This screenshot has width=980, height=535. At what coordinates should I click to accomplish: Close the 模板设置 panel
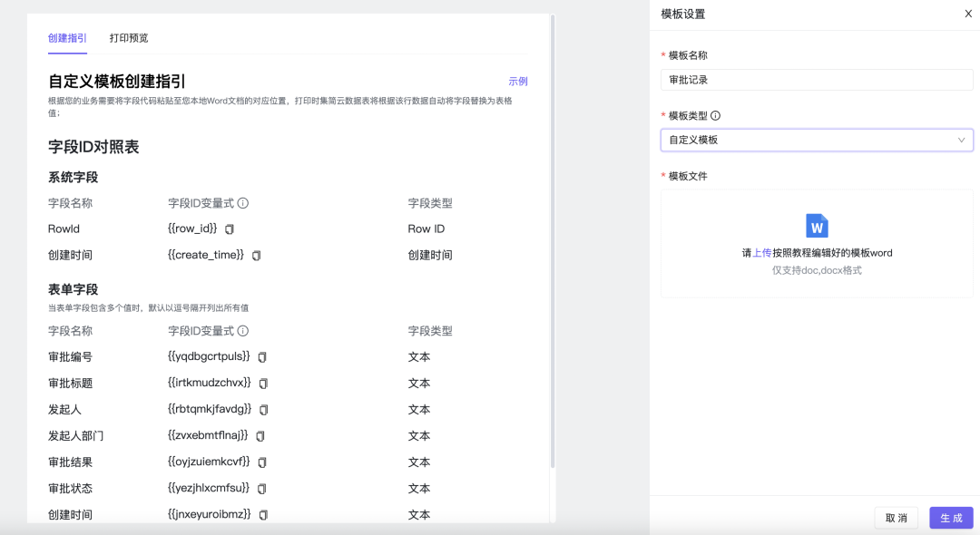point(968,14)
